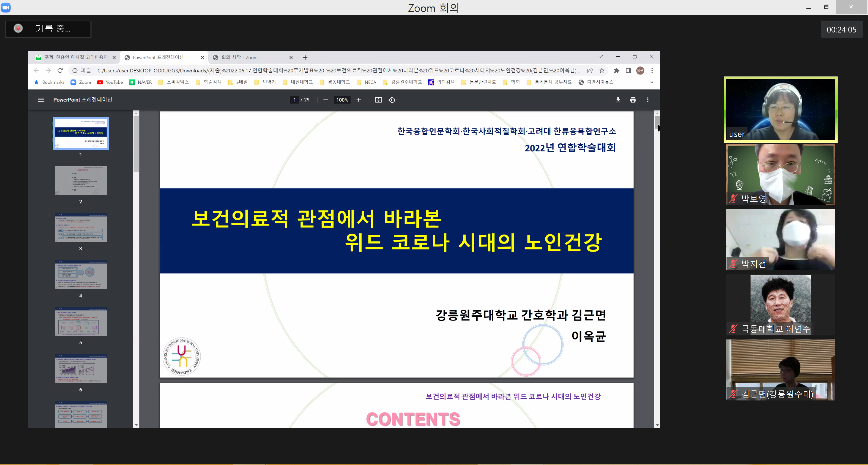The width and height of the screenshot is (868, 465).
Task: Open the 학술검색 bookmark folder
Action: click(x=208, y=82)
